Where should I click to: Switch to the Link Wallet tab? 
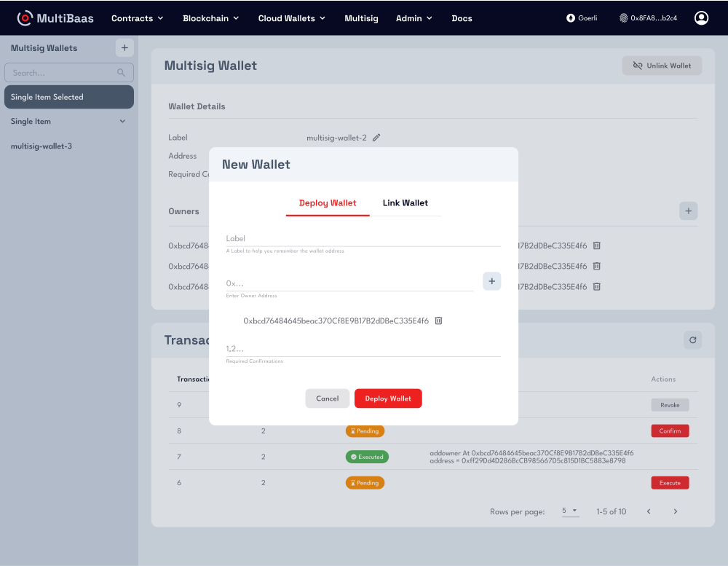405,203
